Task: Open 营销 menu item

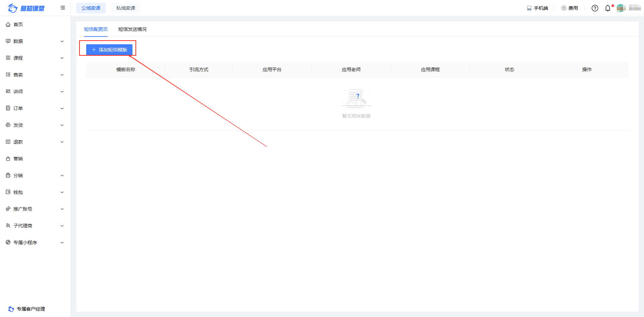Action: pyautogui.click(x=35, y=159)
